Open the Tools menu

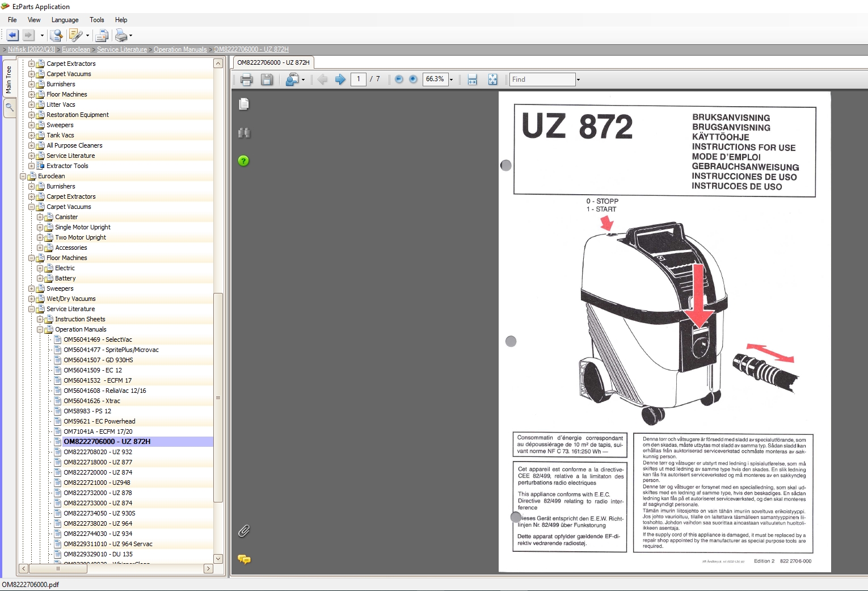(x=96, y=20)
